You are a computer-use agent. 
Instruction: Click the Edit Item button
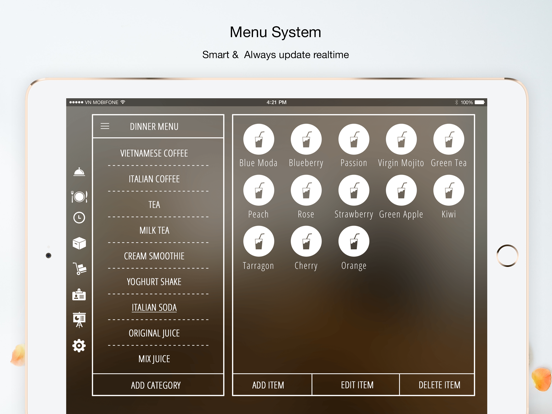pos(356,385)
